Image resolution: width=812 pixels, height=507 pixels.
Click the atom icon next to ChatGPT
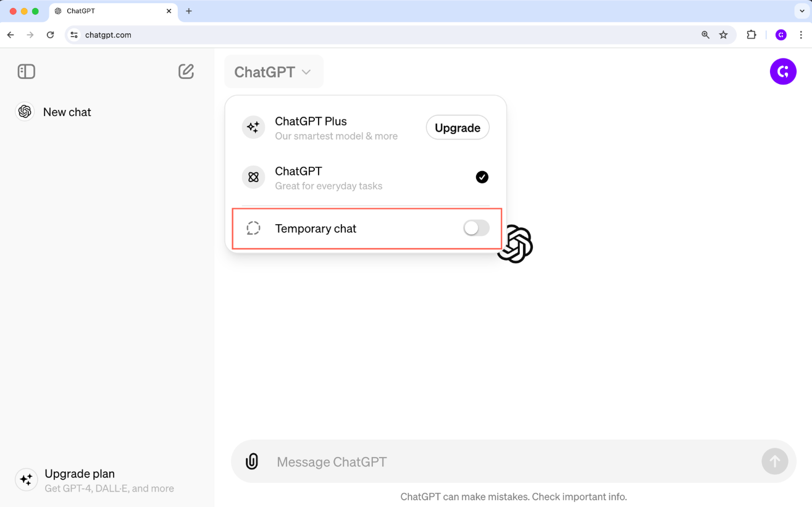click(x=253, y=178)
